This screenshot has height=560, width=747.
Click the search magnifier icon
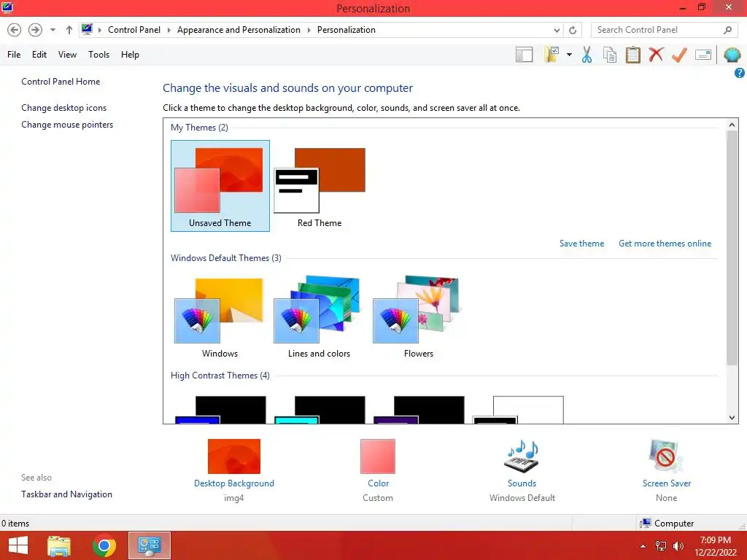[x=727, y=30]
